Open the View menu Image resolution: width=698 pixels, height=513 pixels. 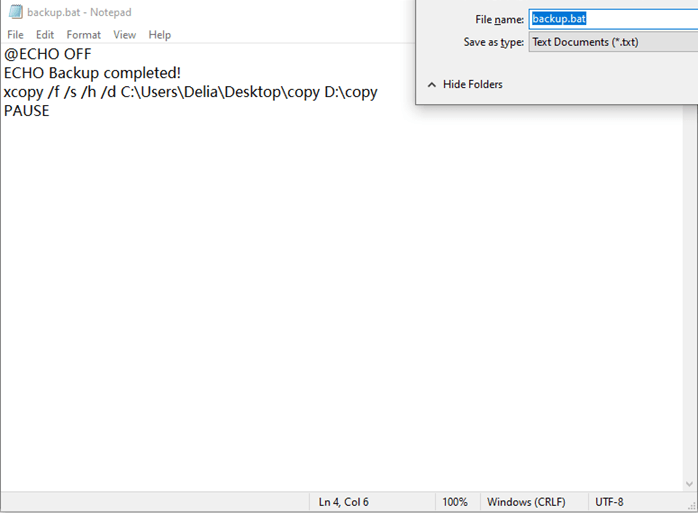click(124, 35)
